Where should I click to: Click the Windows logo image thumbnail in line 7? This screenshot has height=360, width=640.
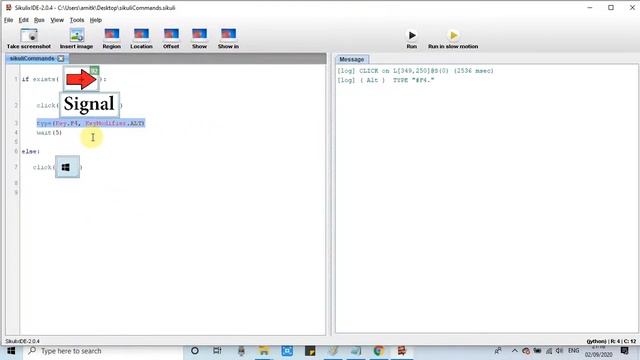click(x=67, y=167)
